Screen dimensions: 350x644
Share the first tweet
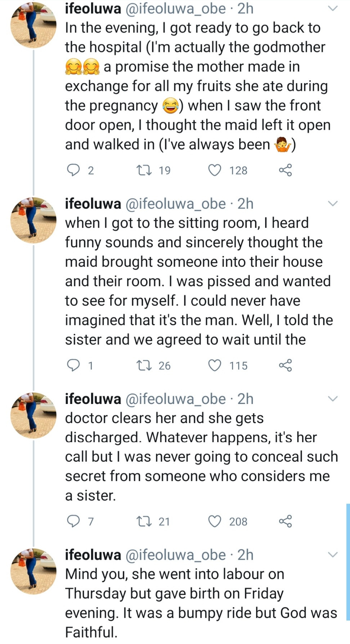pos(286,170)
